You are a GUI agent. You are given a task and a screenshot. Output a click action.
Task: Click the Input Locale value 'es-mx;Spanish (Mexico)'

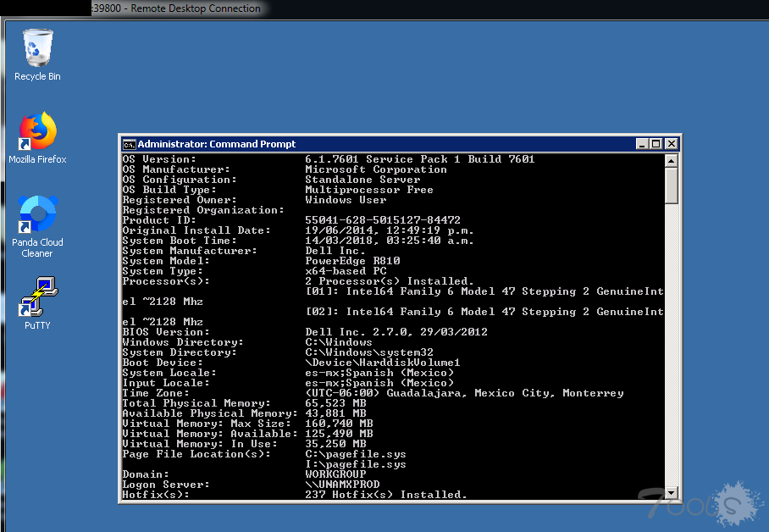click(379, 383)
